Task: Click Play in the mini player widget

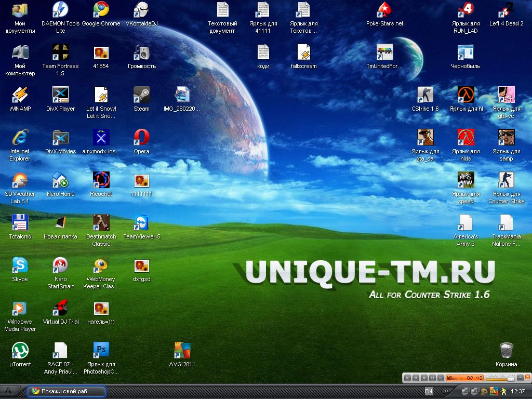Action: coord(408,378)
